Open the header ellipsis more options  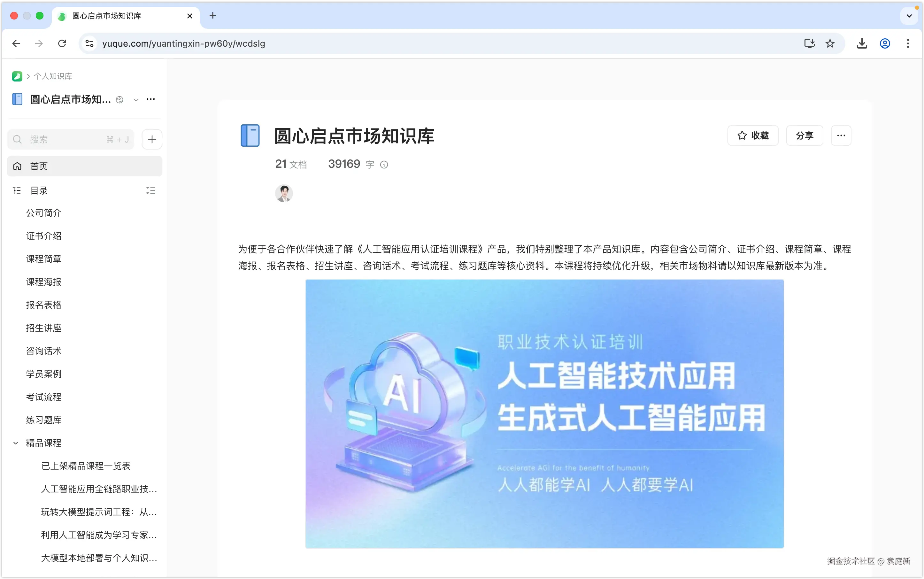(x=841, y=135)
